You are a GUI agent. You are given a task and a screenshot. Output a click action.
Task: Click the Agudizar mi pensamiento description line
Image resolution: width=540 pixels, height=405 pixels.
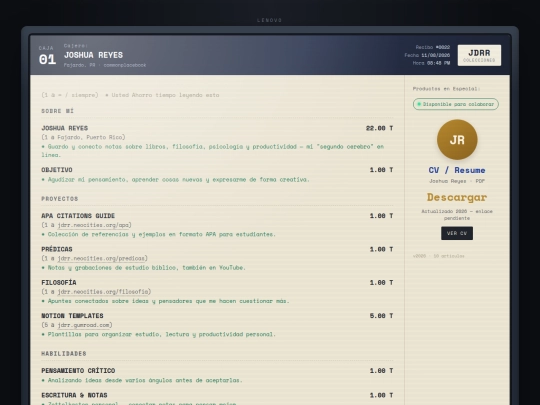[175, 179]
